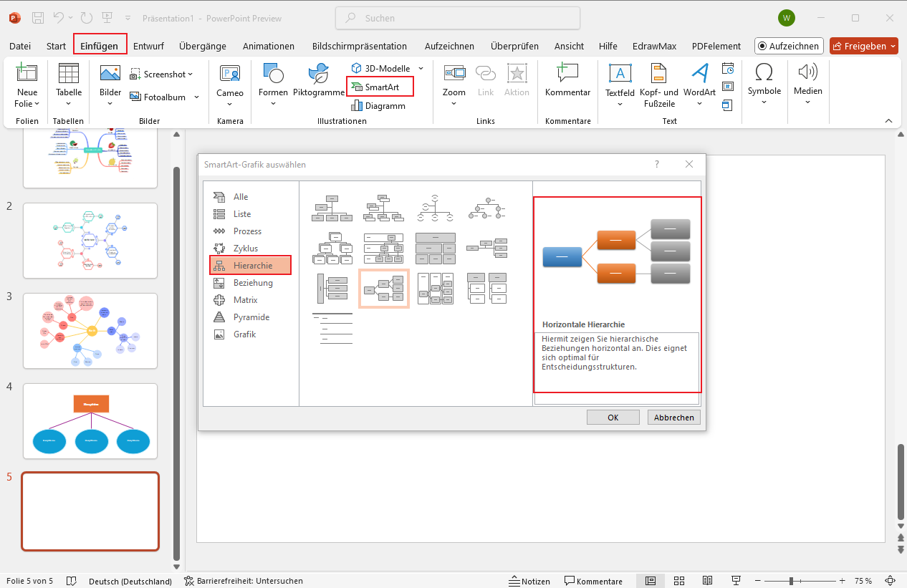Click the WordArt slanted A icon
The height and width of the screenshot is (588, 907).
point(699,74)
